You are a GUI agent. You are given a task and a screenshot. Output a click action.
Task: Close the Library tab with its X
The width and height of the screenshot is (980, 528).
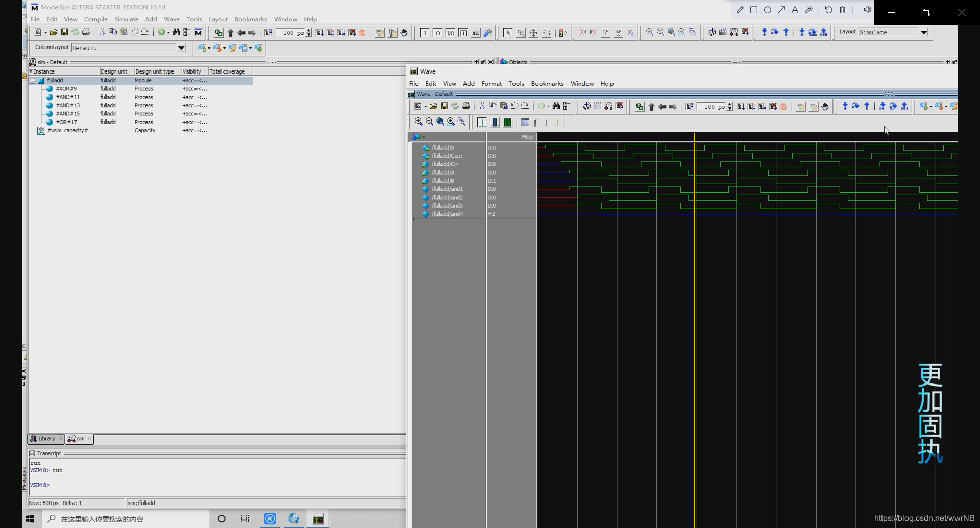tap(60, 439)
